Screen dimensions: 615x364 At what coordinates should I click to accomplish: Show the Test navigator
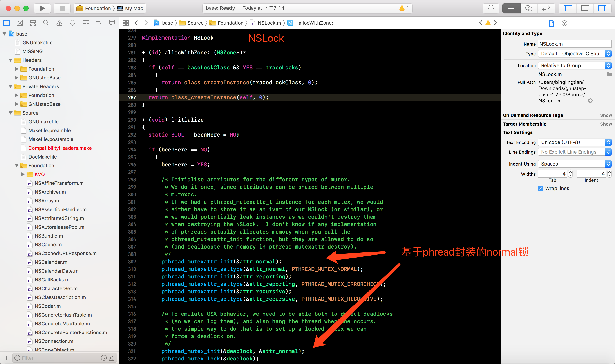pos(72,23)
